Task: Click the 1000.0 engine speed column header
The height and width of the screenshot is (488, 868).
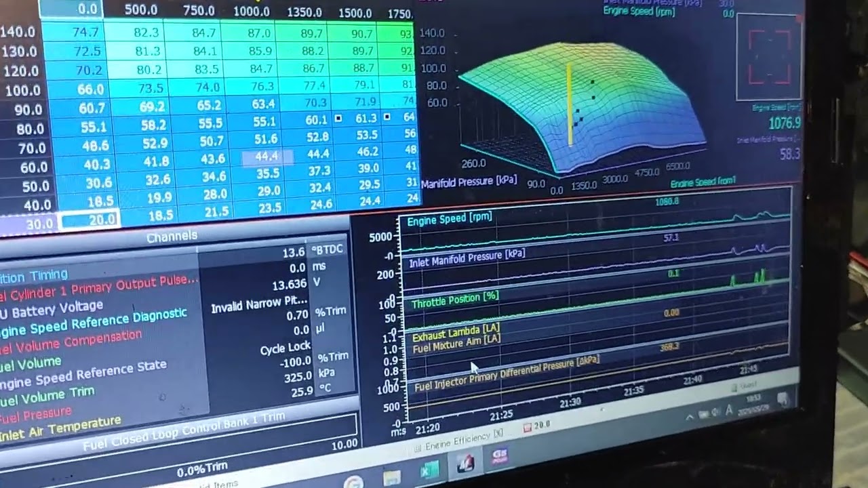Action: (x=251, y=12)
